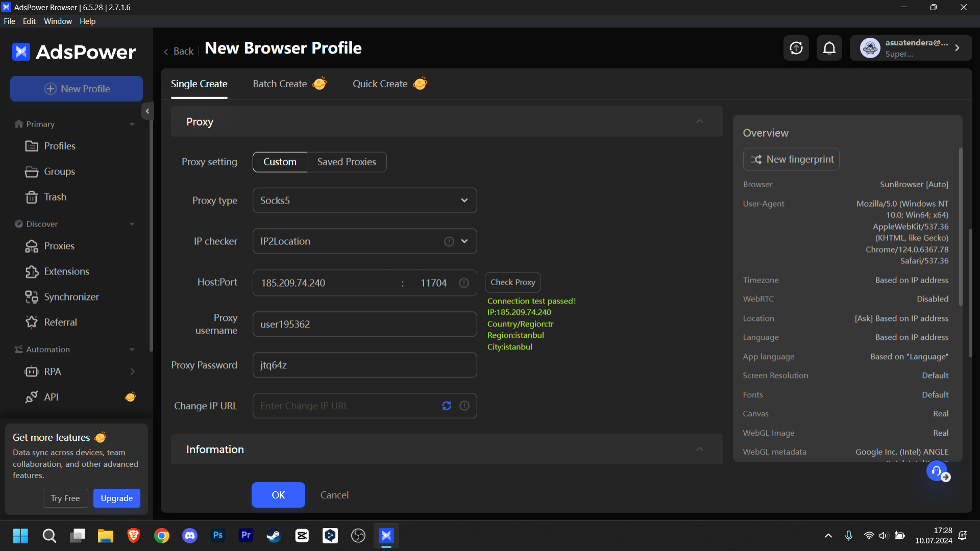
Task: Click the AdsPower logo
Action: tap(74, 52)
